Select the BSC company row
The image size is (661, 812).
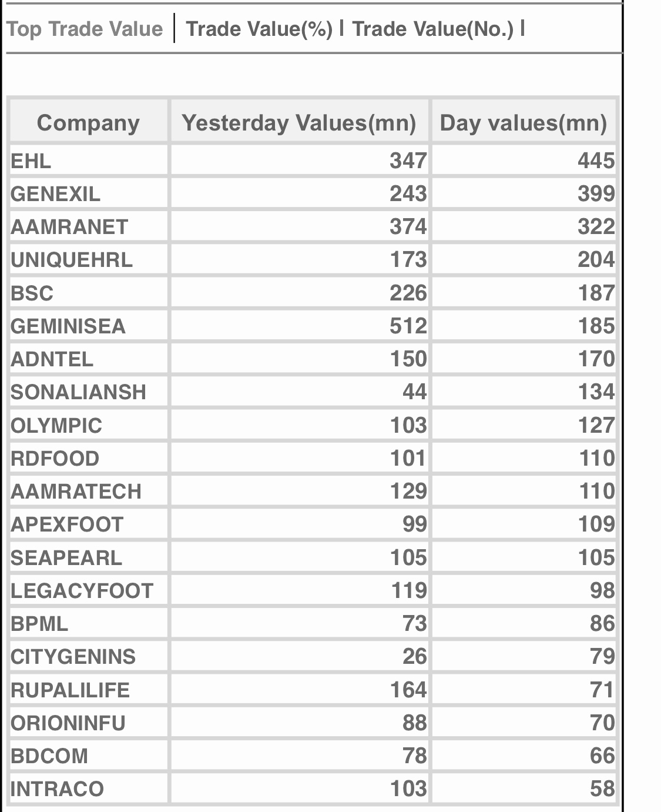click(x=32, y=293)
